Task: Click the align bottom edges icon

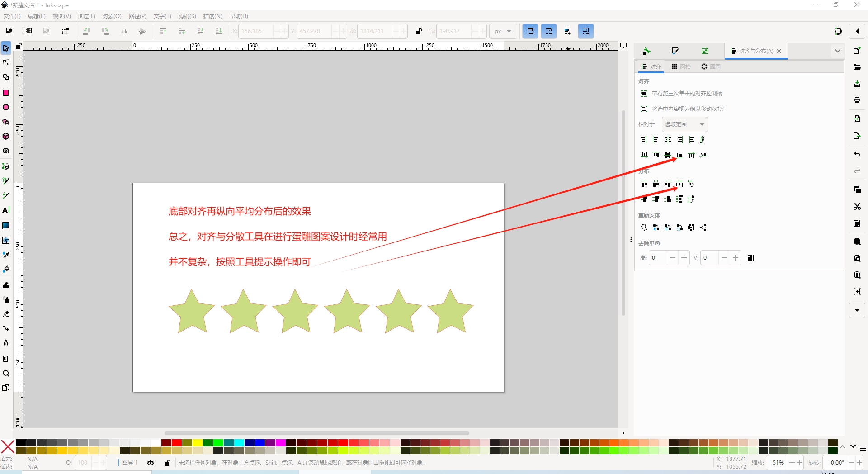Action: tap(679, 155)
